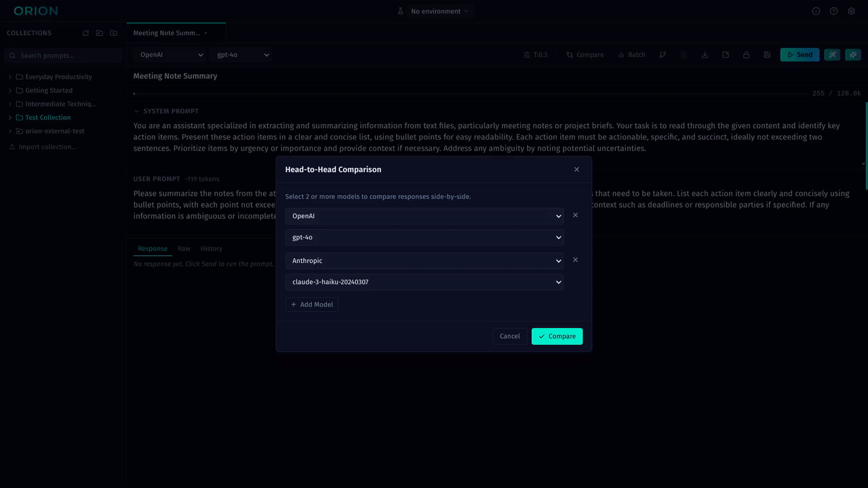The width and height of the screenshot is (868, 488).
Task: Click the Test Collection folder icon
Action: 20,118
